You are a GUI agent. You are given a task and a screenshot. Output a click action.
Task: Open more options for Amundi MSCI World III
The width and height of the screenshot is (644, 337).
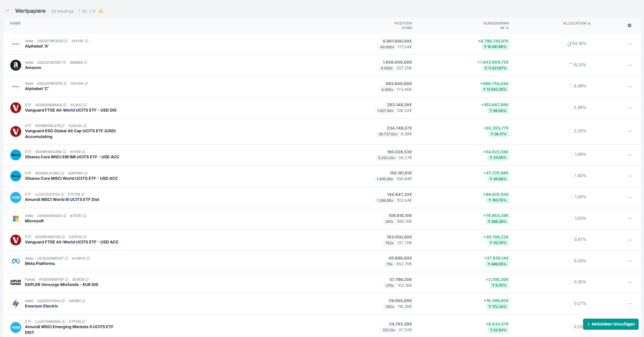[629, 197]
